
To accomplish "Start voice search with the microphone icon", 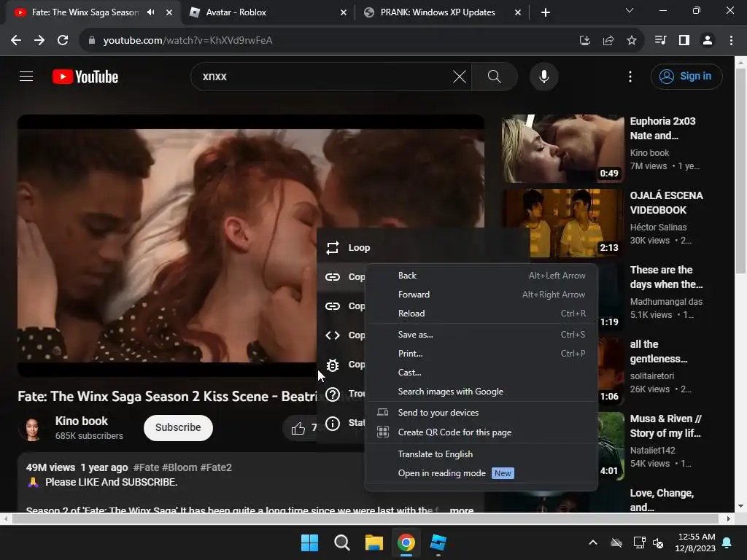I will (x=543, y=76).
